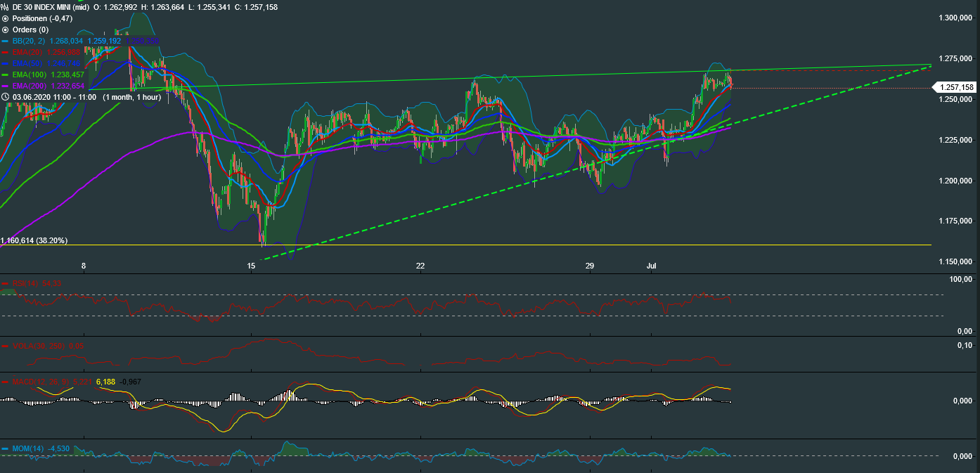Viewport: 980px width, 473px height.
Task: Click the MOM value -4,530
Action: click(58, 448)
